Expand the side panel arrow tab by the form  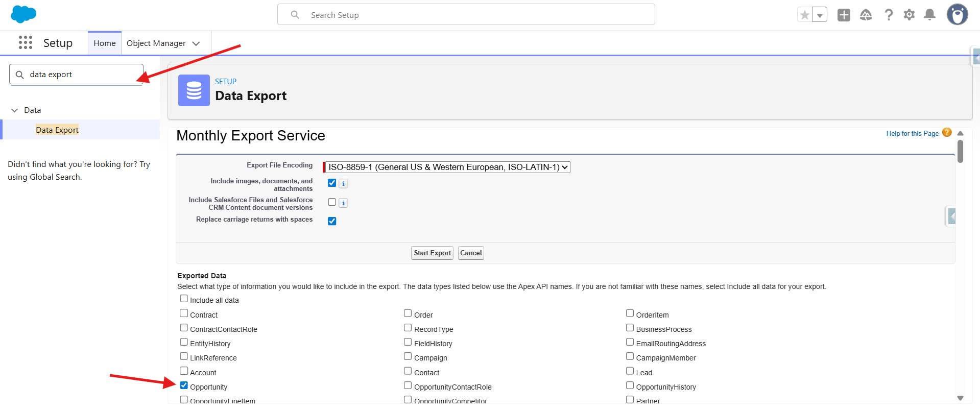click(951, 216)
